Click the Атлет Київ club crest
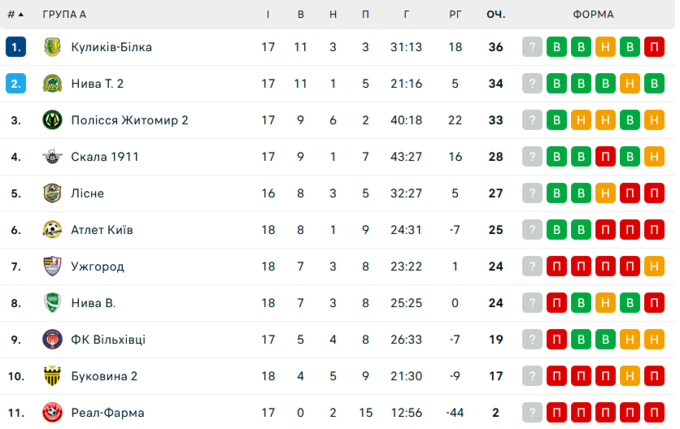This screenshot has height=429, width=680. pyautogui.click(x=53, y=230)
